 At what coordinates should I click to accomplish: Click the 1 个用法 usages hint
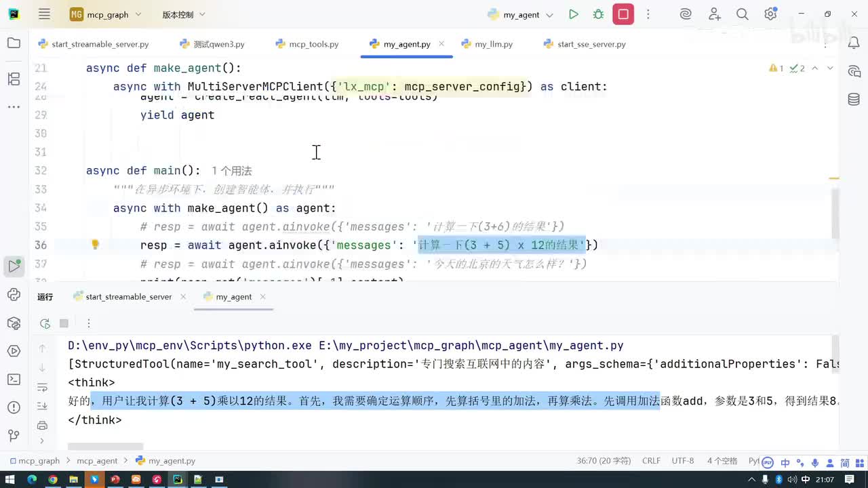[231, 171]
